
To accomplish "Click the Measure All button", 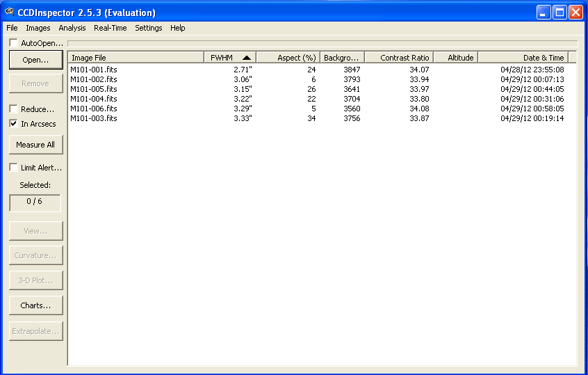I will coord(36,145).
